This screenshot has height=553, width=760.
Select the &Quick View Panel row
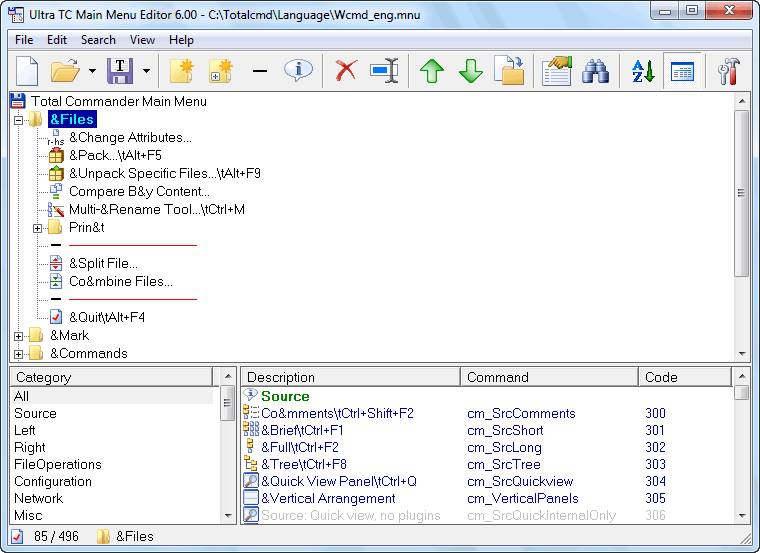coord(487,481)
